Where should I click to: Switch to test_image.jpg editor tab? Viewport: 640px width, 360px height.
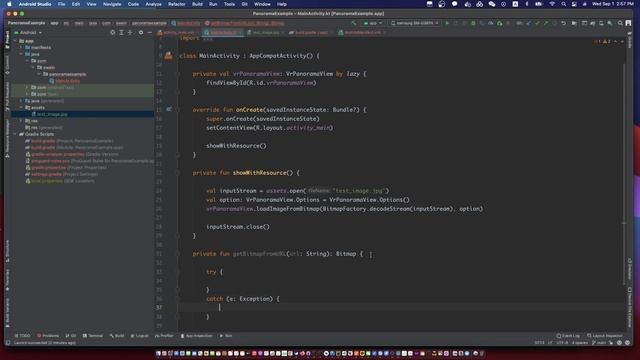tap(265, 32)
